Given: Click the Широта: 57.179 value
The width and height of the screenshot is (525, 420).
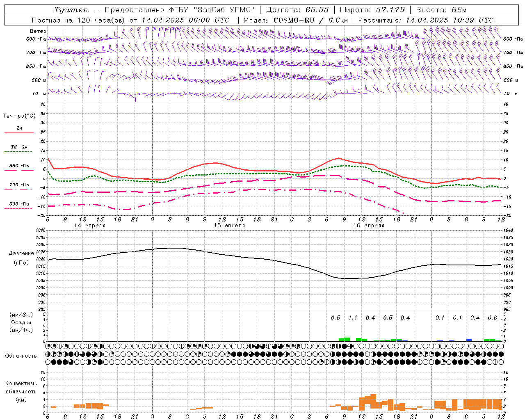Looking at the screenshot, I should point(373,10).
